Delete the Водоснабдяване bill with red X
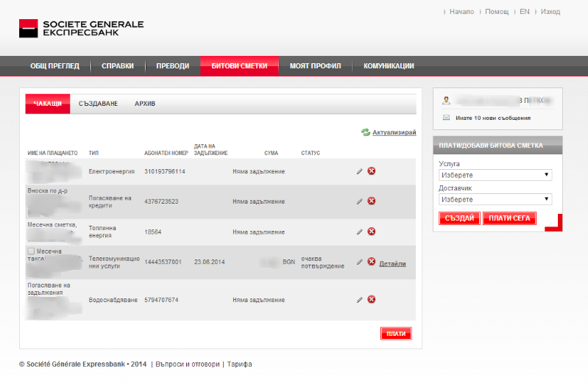This screenshot has height=383, width=588. (372, 299)
